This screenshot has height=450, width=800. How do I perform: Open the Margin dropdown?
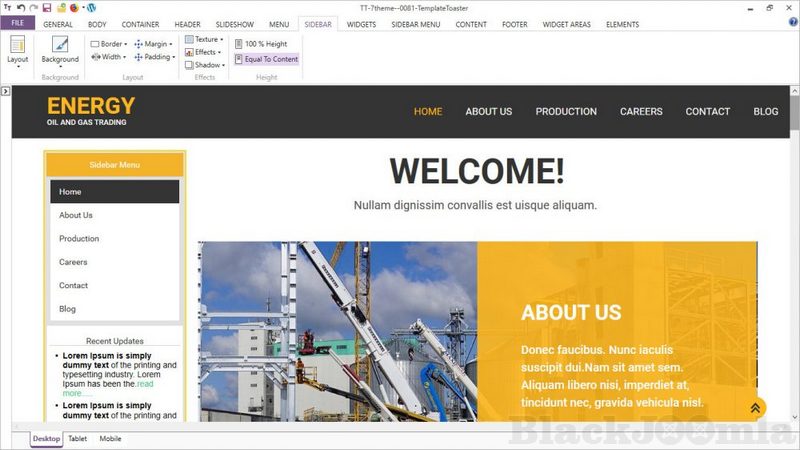click(x=153, y=44)
